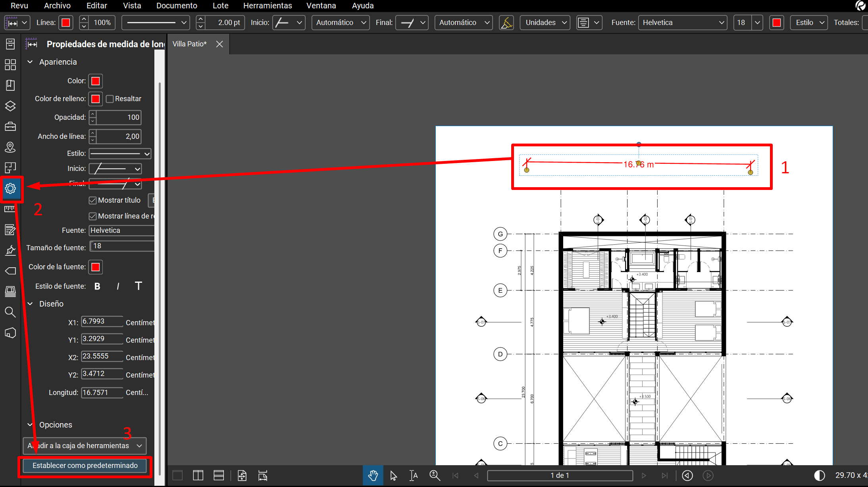
Task: Click Establecer como predeterminado button
Action: click(85, 466)
